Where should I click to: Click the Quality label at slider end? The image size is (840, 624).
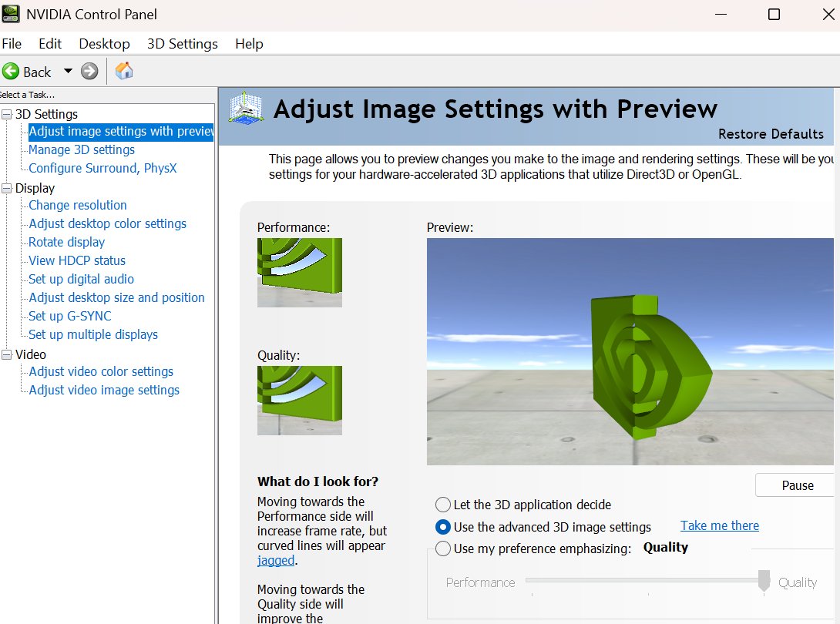click(797, 582)
